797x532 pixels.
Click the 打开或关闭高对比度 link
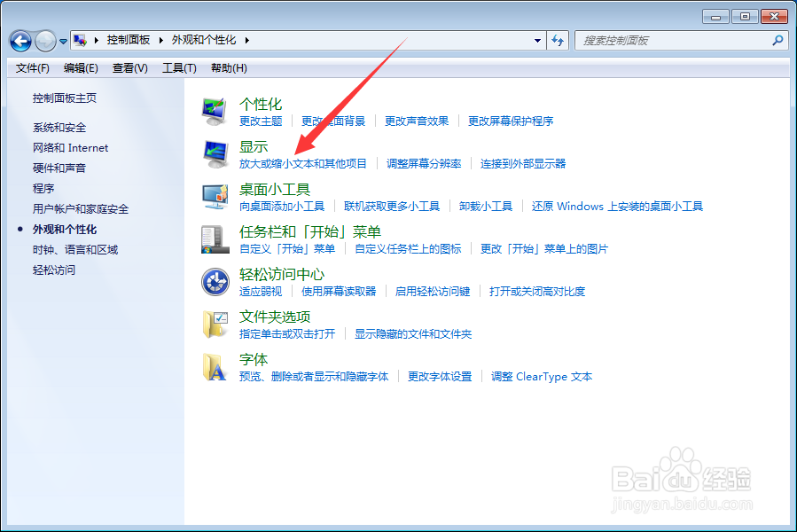pos(537,292)
